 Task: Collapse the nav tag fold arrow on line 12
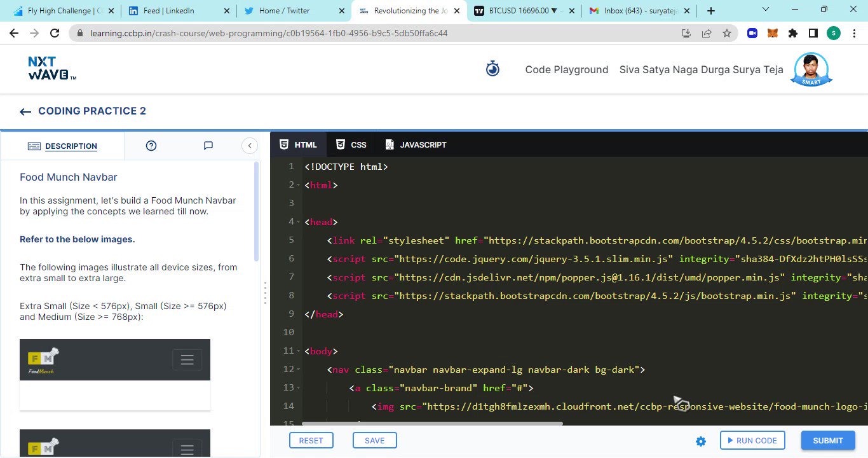pos(299,370)
